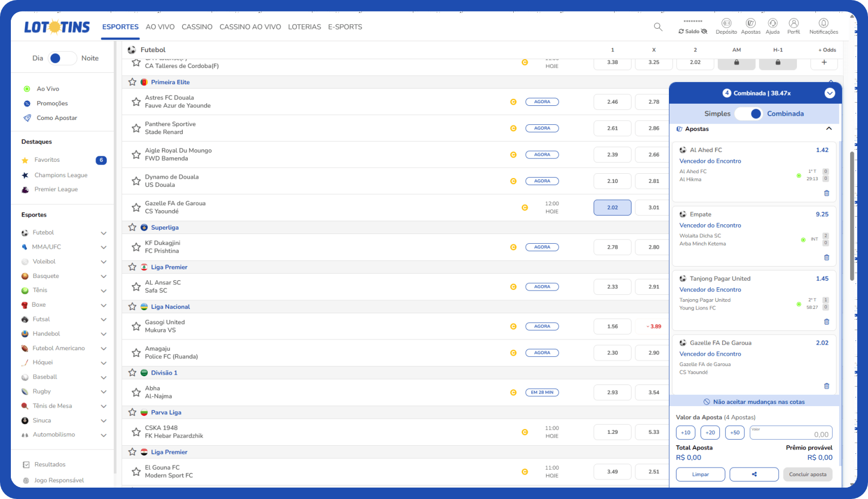
Task: Open the Promoções sidebar link
Action: pos(52,104)
